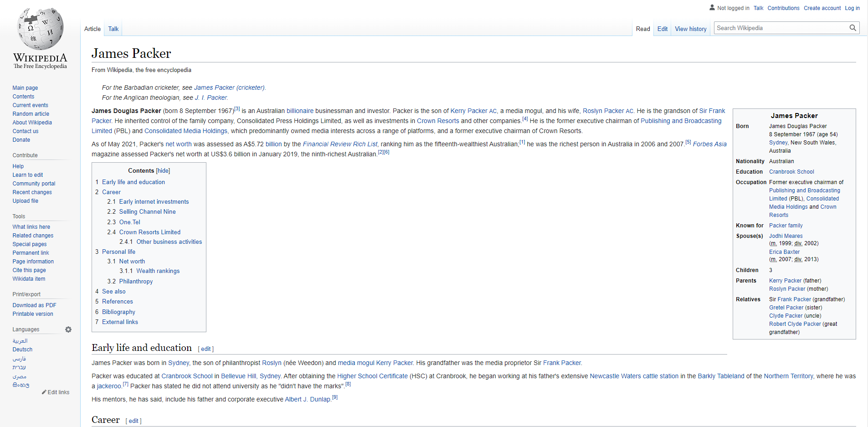Open Newcastle Waters cattle station link
Screen dimensions: 868x427
634,376
